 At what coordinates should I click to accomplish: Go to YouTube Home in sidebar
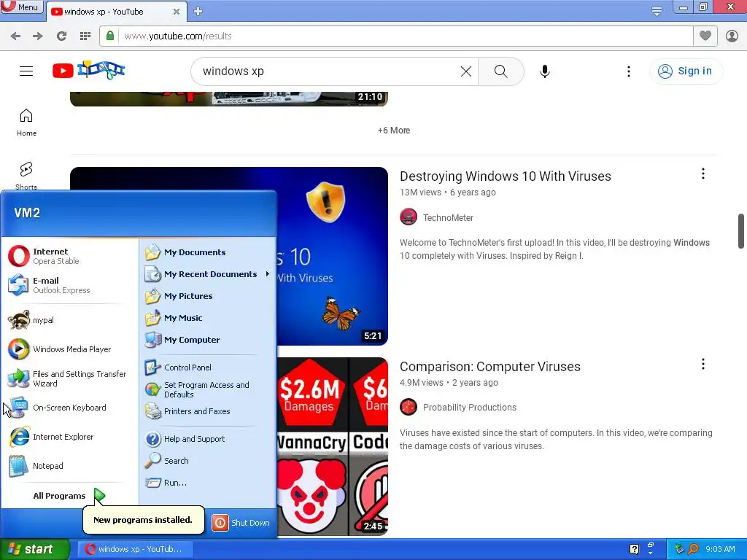pos(26,122)
